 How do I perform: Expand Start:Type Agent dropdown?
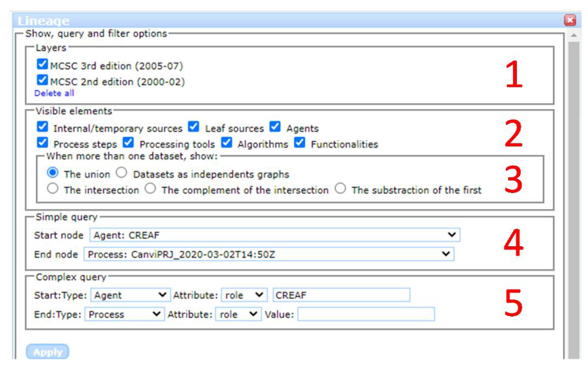[130, 295]
